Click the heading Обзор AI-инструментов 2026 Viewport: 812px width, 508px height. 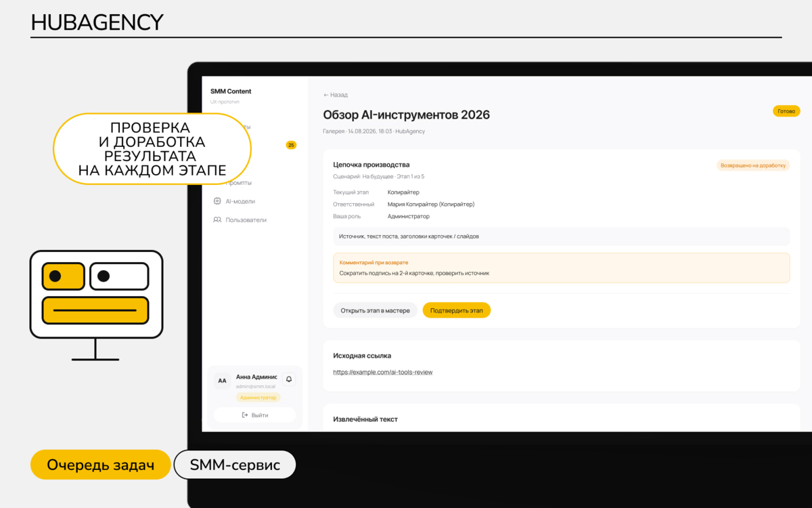(407, 115)
